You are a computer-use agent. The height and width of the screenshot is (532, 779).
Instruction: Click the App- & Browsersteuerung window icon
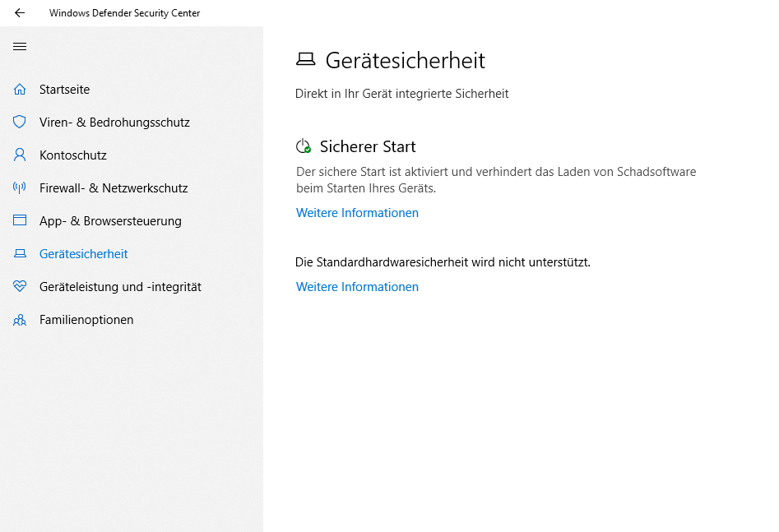20,220
